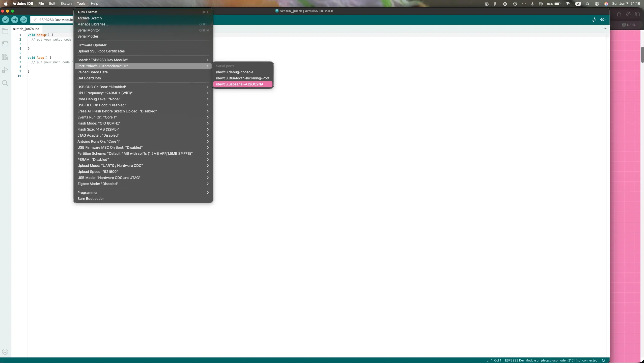Open the Sketchbook folder sidebar icon
The image size is (644, 363).
[5, 31]
